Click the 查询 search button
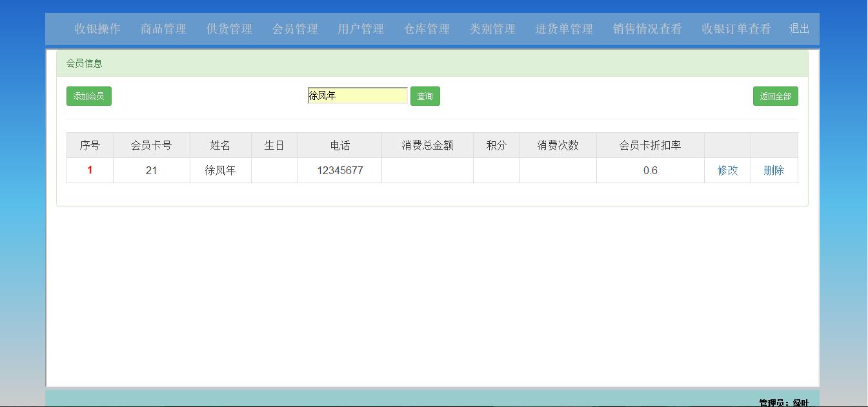Screen dimensions: 868x407 [425, 96]
